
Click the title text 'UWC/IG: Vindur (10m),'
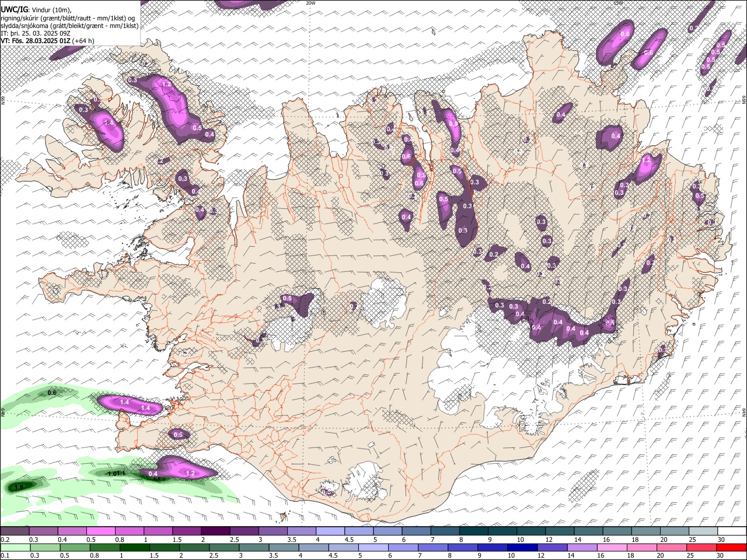pos(35,9)
